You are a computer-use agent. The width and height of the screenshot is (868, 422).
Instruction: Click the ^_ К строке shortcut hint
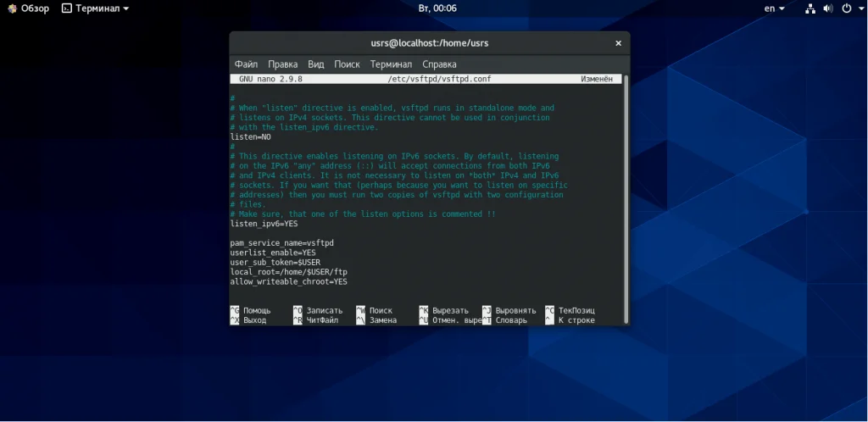(x=570, y=320)
